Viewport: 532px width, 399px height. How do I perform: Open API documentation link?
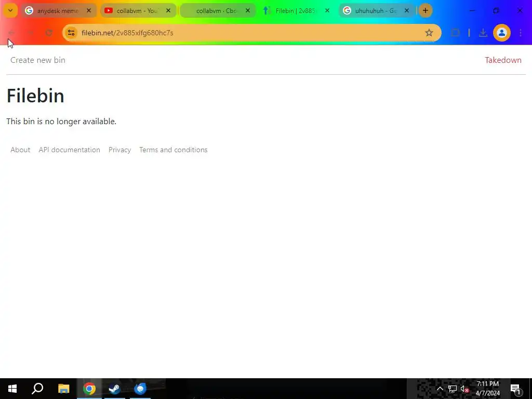[69, 150]
